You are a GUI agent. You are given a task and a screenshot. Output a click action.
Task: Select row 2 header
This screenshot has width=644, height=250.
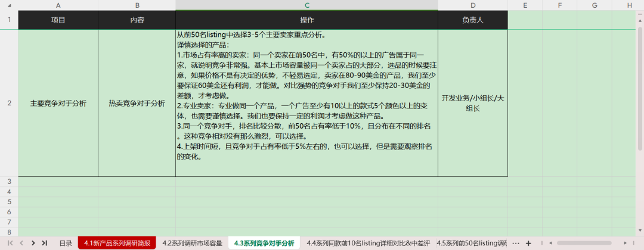9,104
